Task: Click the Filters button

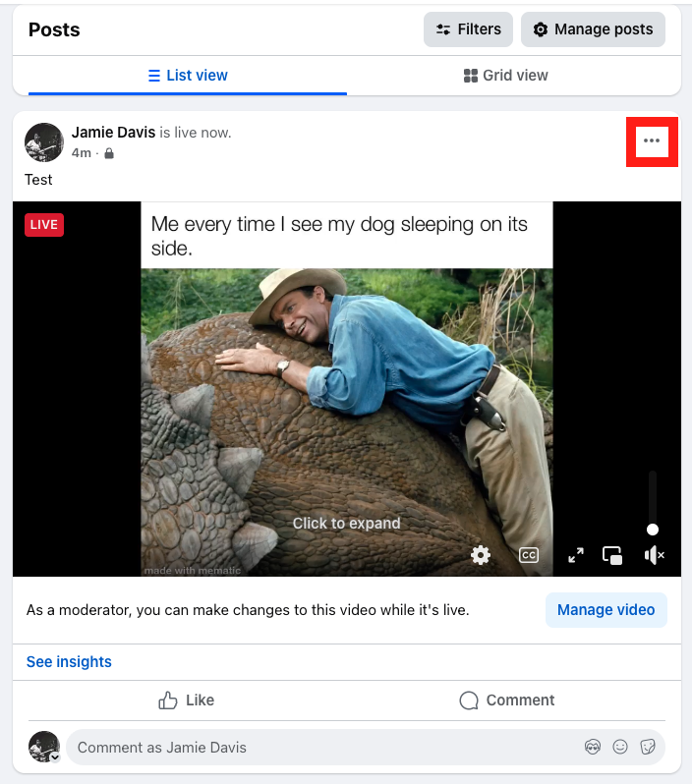Action: click(468, 29)
